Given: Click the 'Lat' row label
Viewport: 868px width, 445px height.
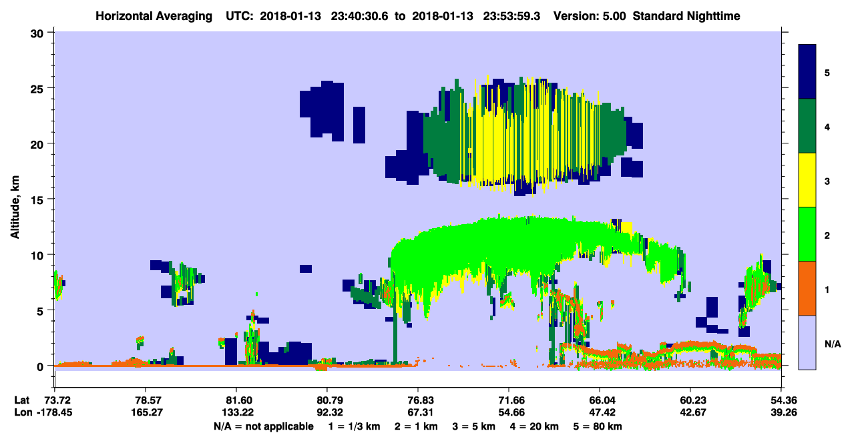Looking at the screenshot, I should click(23, 400).
